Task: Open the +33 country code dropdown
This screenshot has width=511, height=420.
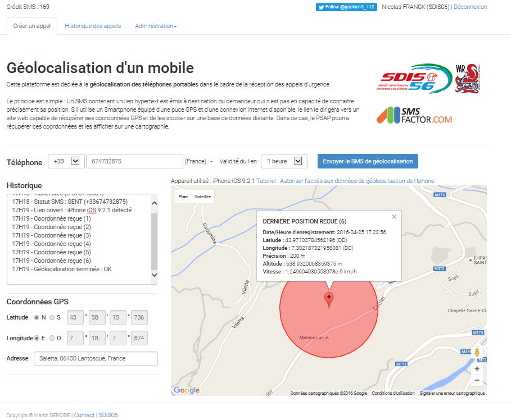Action: tap(66, 161)
